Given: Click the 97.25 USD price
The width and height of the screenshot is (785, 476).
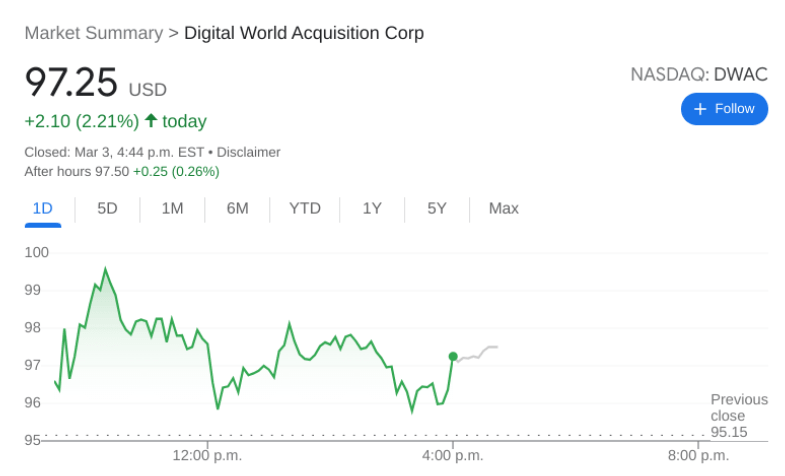Looking at the screenshot, I should (95, 83).
